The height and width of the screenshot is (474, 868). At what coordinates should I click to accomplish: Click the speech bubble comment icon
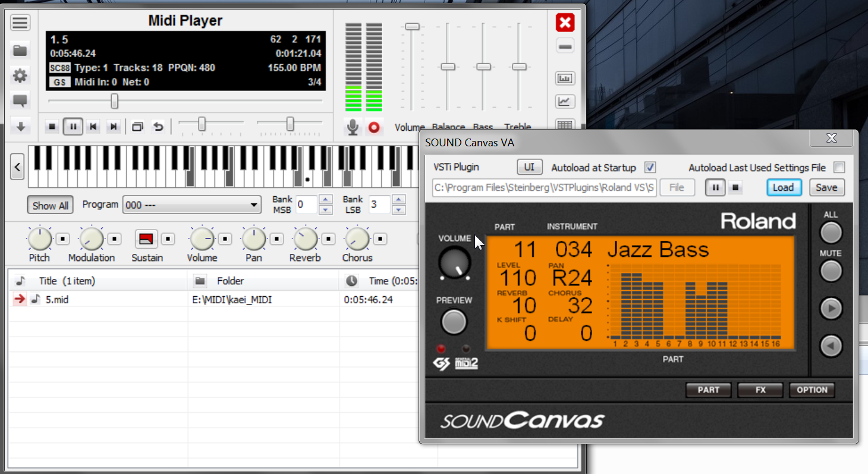[20, 101]
